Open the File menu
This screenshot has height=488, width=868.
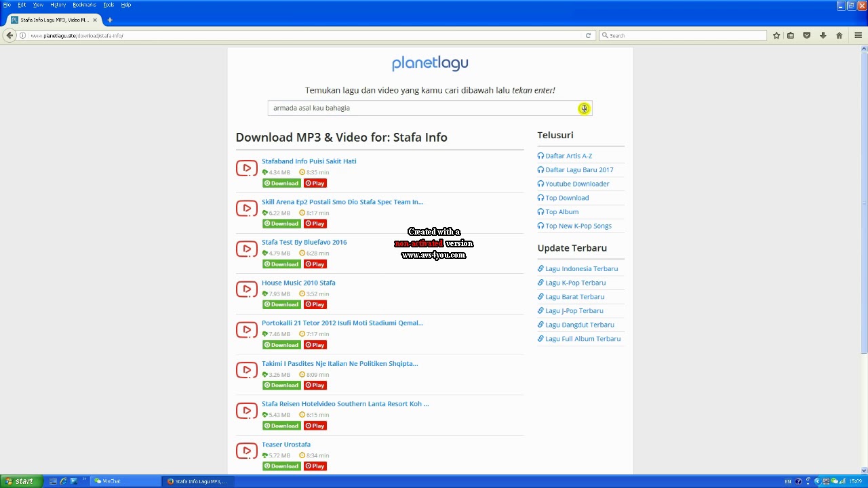7,5
